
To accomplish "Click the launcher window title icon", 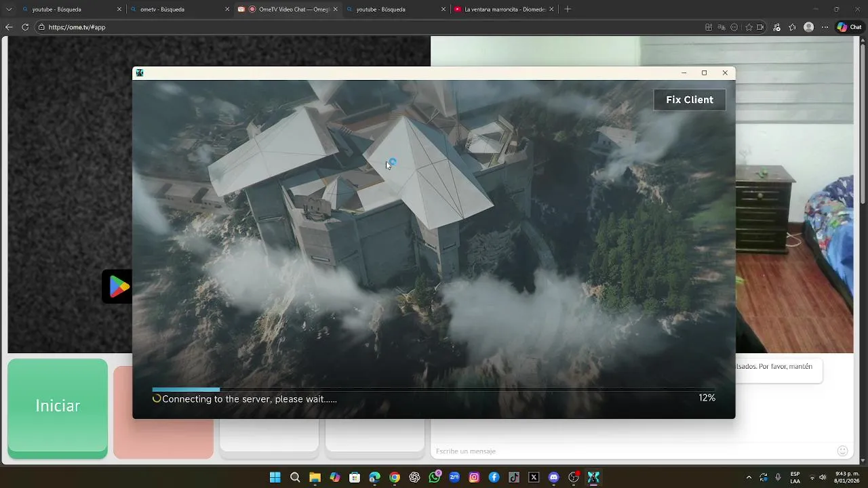I will coord(140,73).
